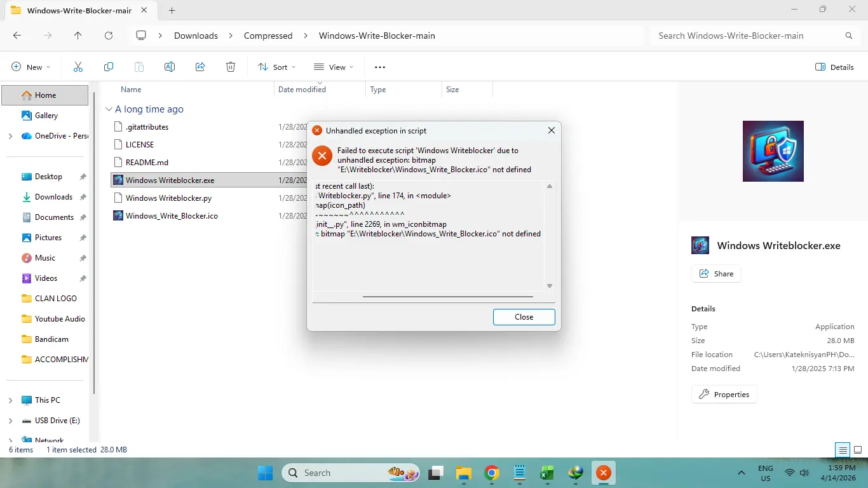Select the .gitattributes file

click(x=147, y=126)
